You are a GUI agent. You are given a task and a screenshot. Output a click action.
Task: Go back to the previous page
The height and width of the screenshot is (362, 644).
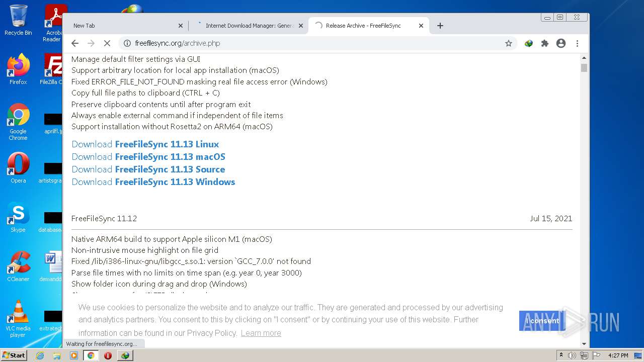tap(75, 43)
